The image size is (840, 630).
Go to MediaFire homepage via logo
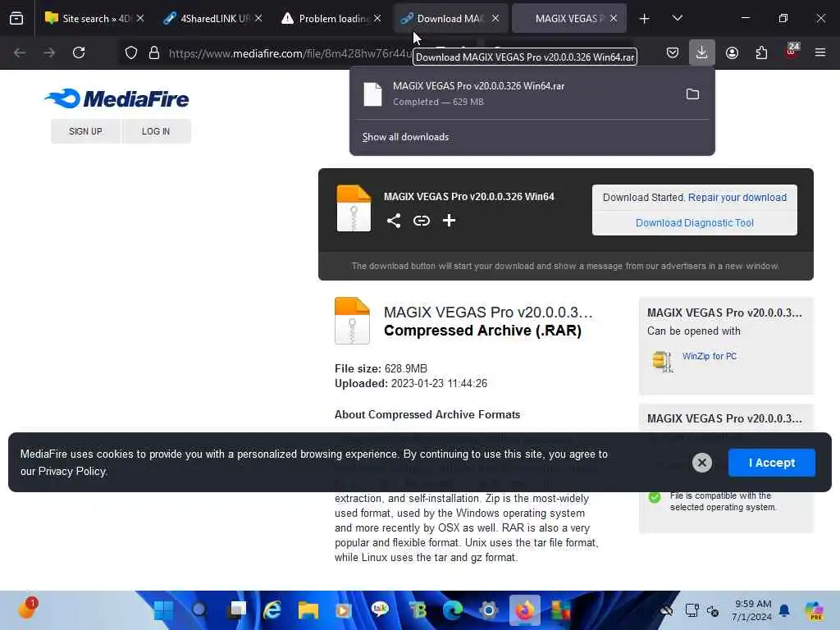point(116,98)
